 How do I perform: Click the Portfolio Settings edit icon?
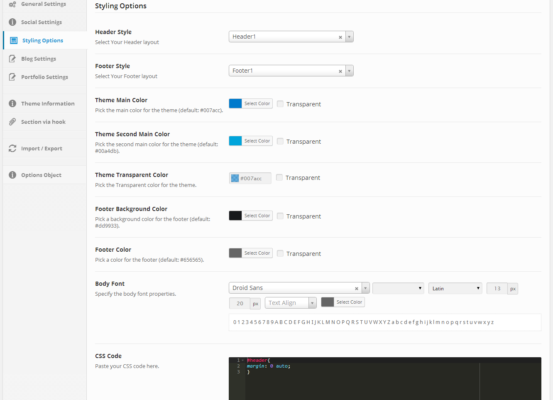[12, 77]
